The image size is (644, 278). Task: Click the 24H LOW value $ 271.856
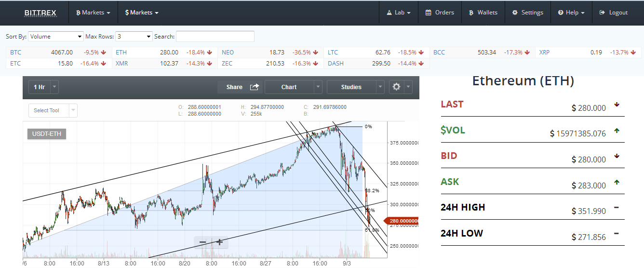coord(589,237)
